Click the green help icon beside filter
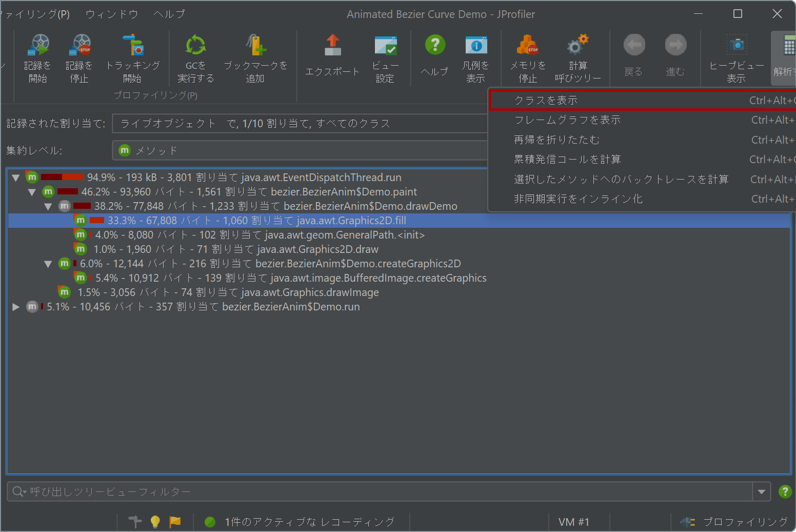The image size is (796, 532). [785, 491]
